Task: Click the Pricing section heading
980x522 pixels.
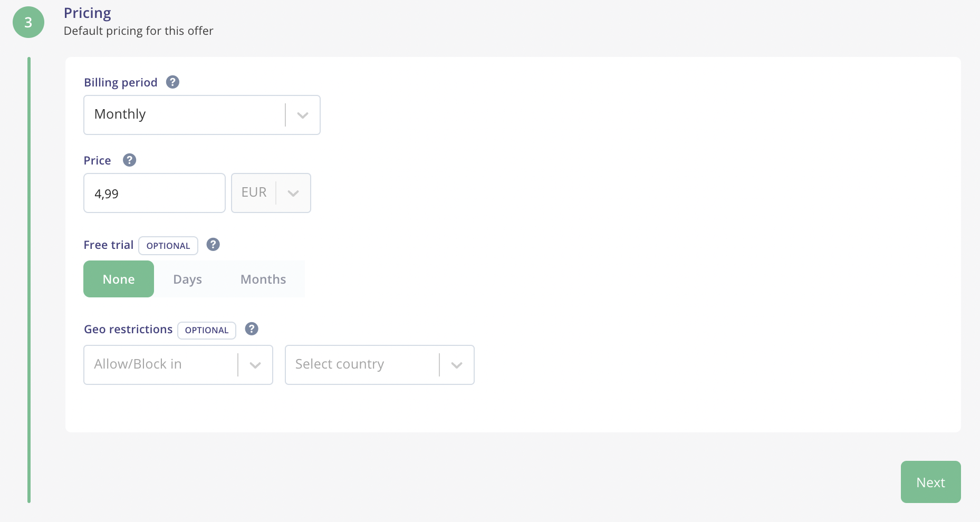Action: (88, 13)
